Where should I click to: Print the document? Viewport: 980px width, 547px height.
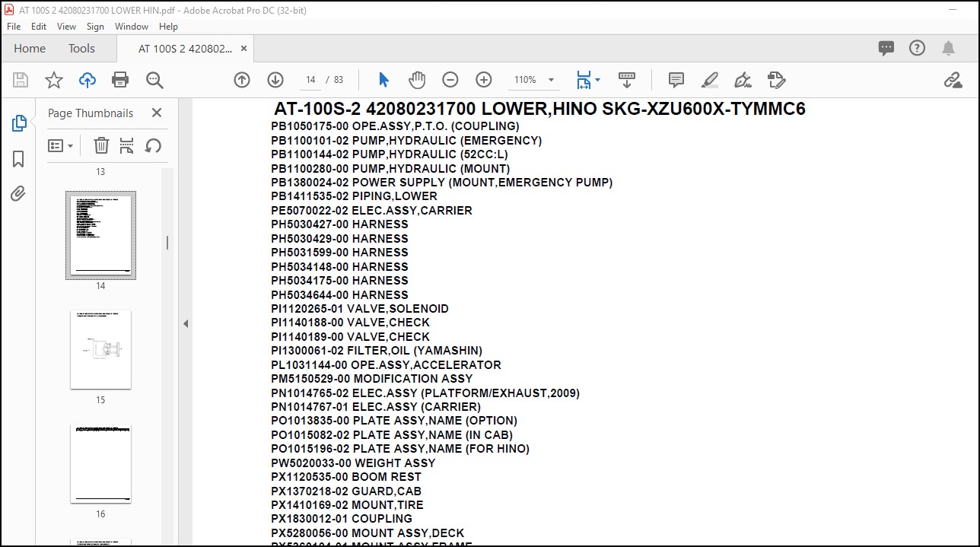120,80
